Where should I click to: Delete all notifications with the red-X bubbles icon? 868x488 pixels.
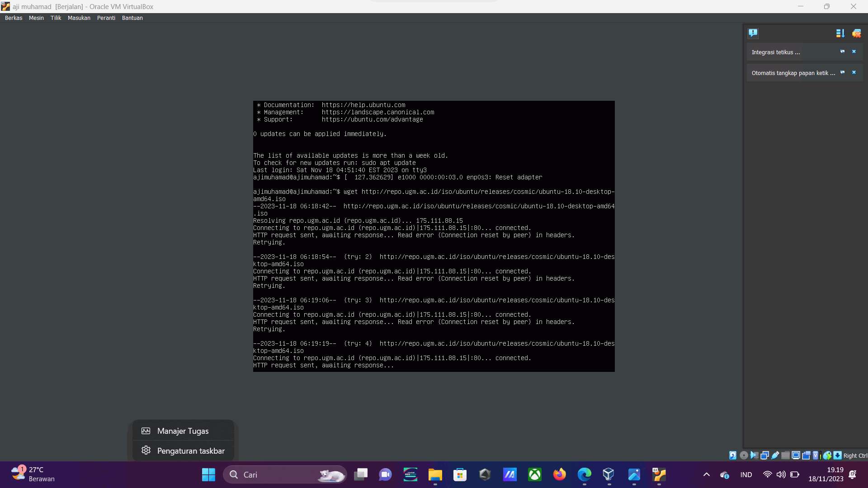(856, 33)
